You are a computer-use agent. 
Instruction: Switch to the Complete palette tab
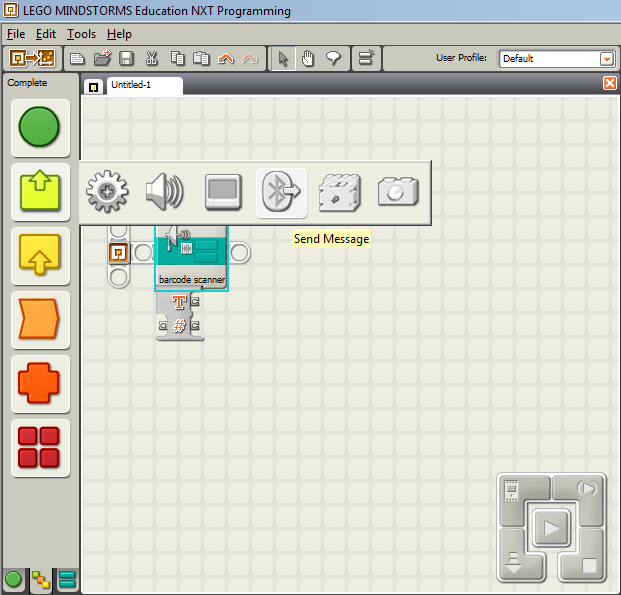click(41, 580)
